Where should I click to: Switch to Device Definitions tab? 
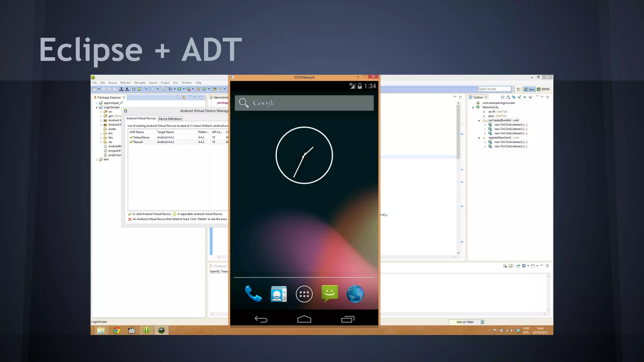170,119
